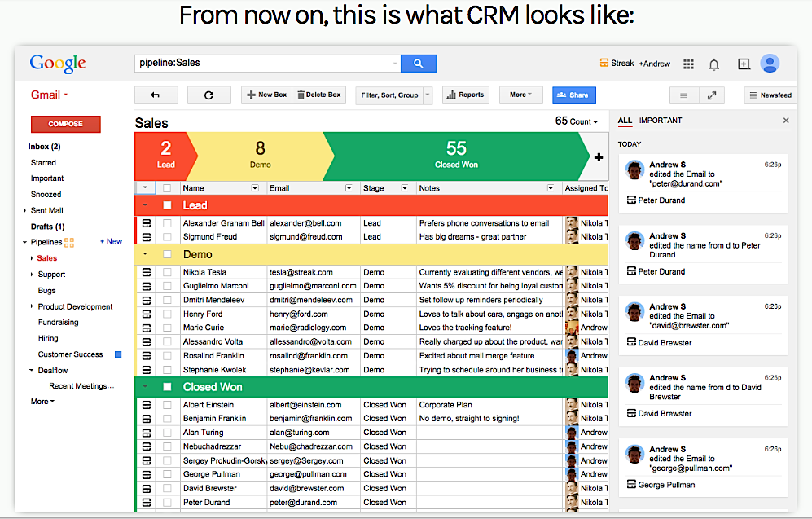Image resolution: width=812 pixels, height=519 pixels.
Task: Open the Name column dropdown
Action: coord(255,188)
